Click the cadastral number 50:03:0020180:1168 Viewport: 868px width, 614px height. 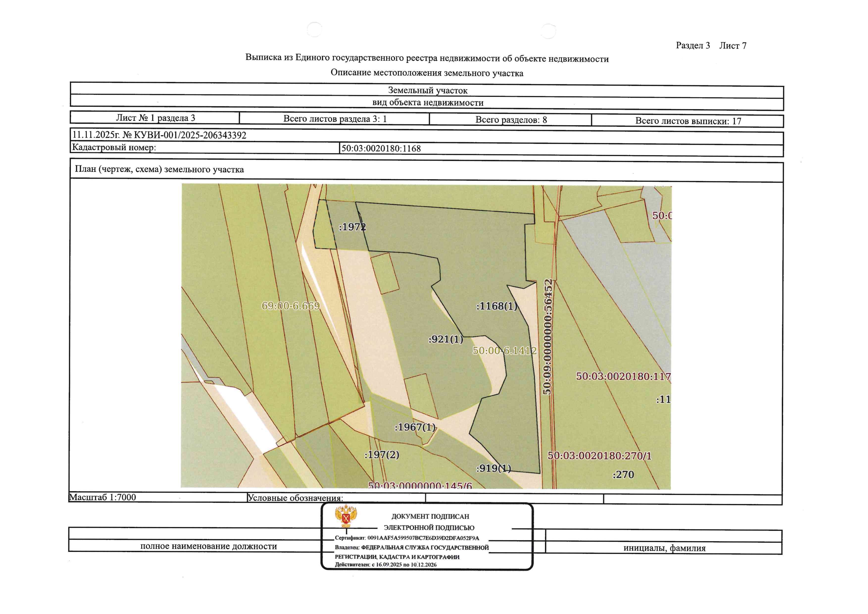(x=381, y=149)
